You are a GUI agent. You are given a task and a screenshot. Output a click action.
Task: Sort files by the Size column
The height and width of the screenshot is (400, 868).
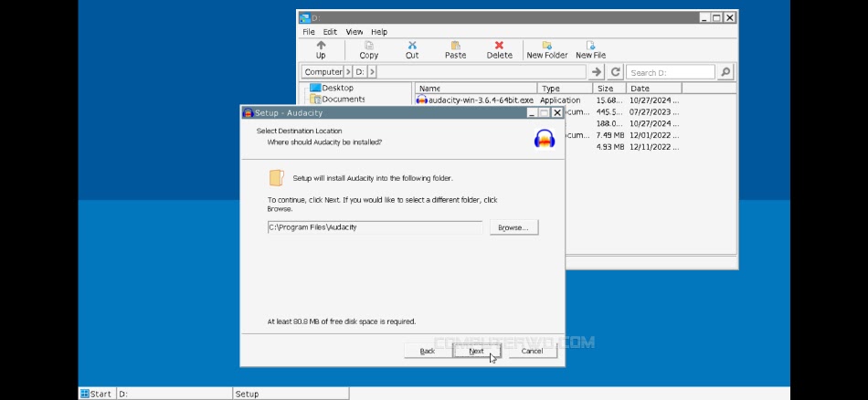[x=609, y=89]
